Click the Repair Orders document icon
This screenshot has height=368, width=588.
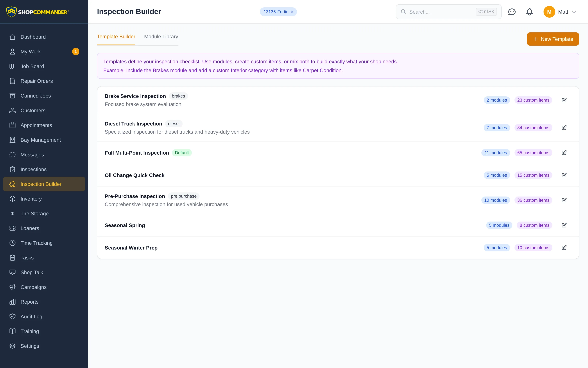[12, 81]
